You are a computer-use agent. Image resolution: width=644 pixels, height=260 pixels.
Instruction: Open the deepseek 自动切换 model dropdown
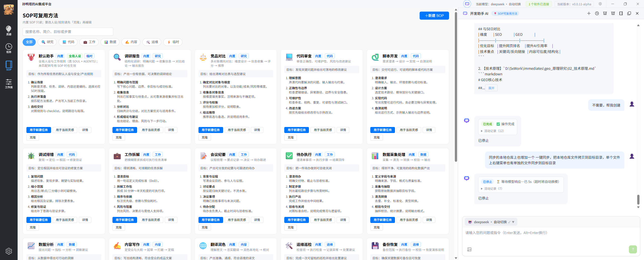pos(491,222)
